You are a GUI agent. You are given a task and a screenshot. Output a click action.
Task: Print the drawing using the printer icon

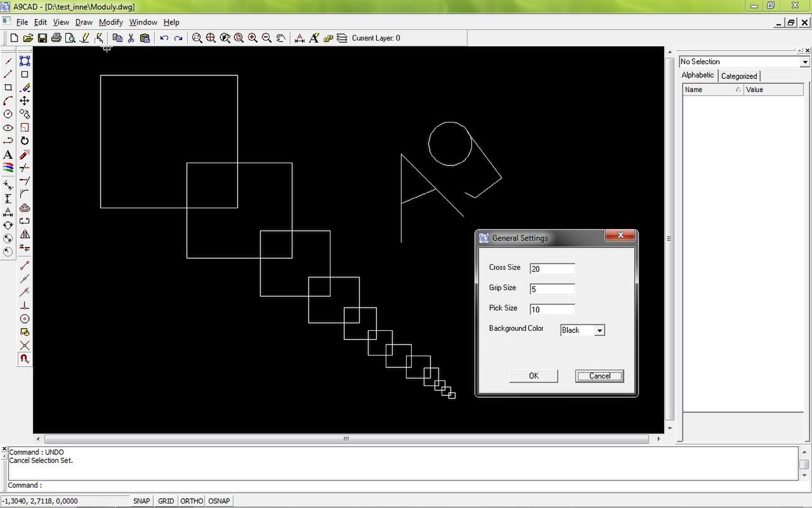56,38
